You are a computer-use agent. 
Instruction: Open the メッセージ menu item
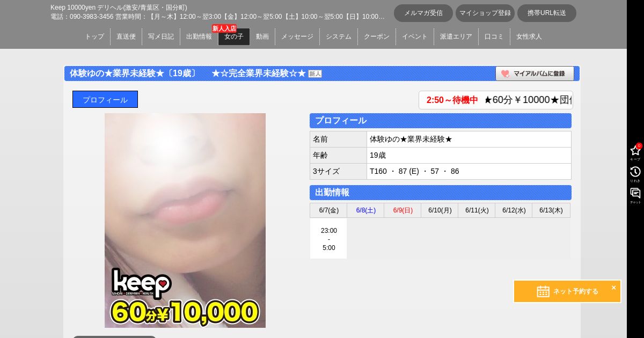[x=297, y=36]
